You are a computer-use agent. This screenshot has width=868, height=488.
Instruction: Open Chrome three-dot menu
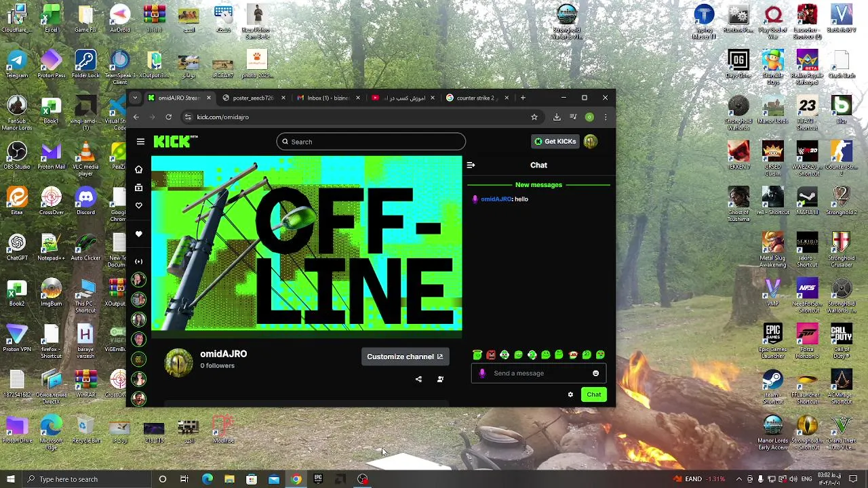click(x=606, y=117)
